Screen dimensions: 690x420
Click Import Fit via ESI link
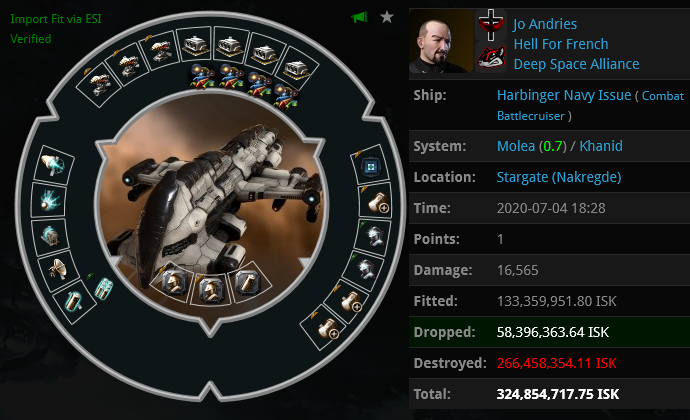coord(56,19)
